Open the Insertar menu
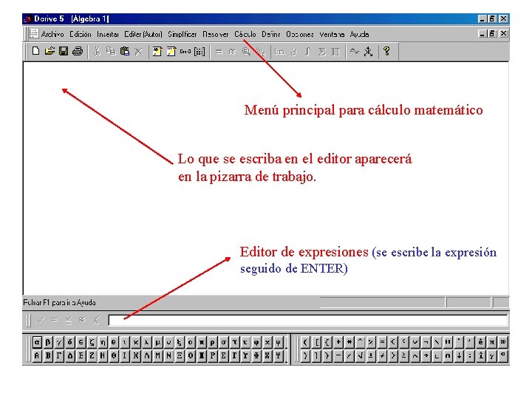Screen dimensions: 532x399 pos(108,34)
